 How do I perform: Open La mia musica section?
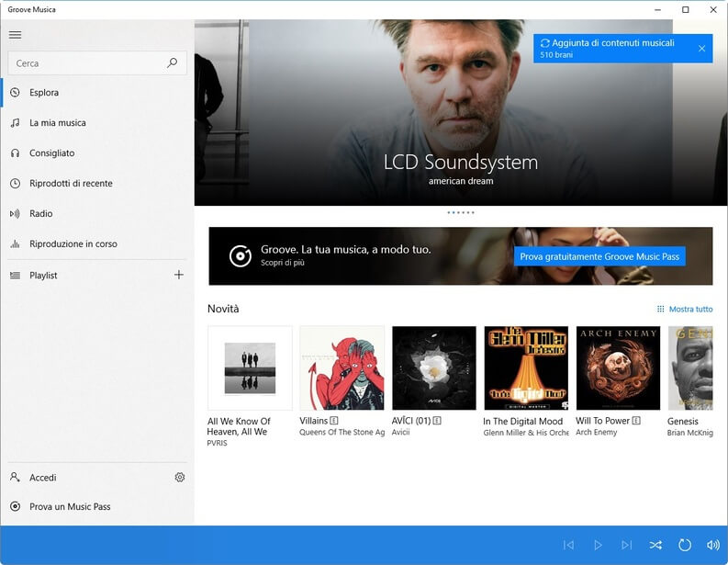(x=97, y=123)
